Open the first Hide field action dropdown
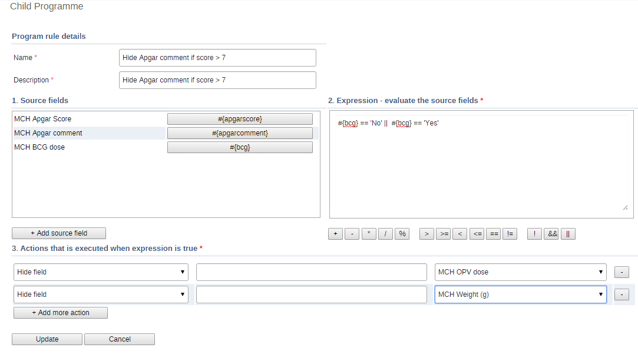638x364 pixels. (x=101, y=272)
